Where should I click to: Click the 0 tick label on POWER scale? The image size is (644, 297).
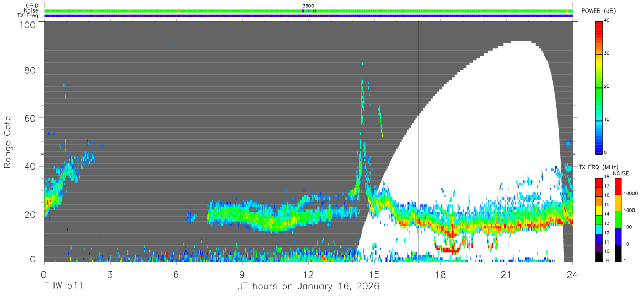tap(606, 152)
